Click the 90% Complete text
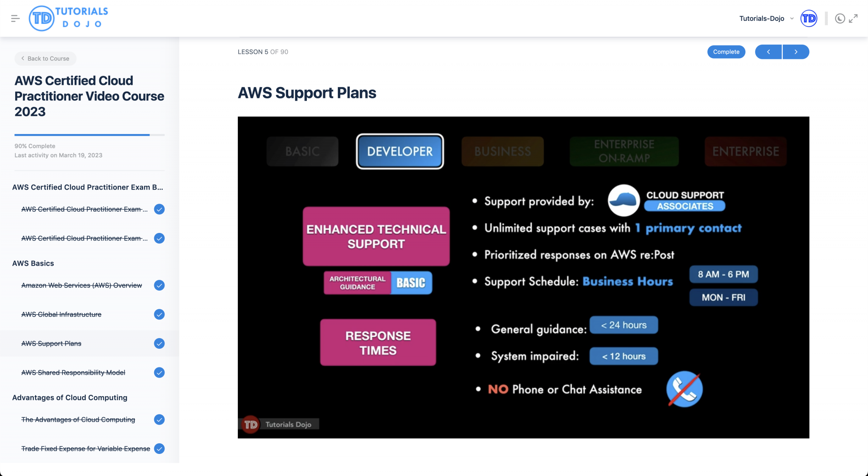 click(35, 146)
